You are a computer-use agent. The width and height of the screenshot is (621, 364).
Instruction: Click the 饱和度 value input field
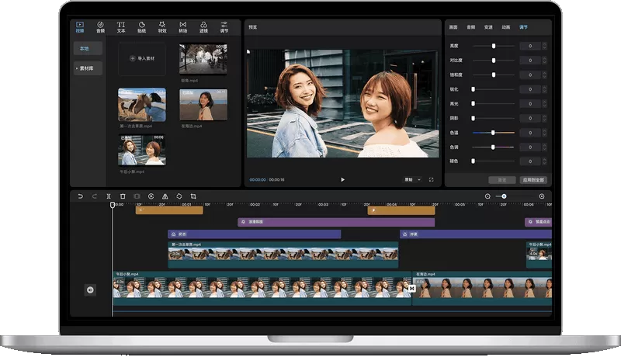pyautogui.click(x=530, y=75)
